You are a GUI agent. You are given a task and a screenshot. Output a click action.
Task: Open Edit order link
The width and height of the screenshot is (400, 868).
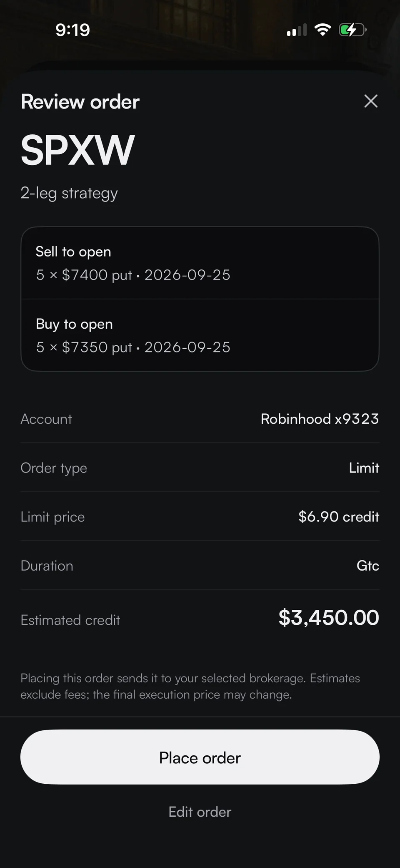[200, 812]
